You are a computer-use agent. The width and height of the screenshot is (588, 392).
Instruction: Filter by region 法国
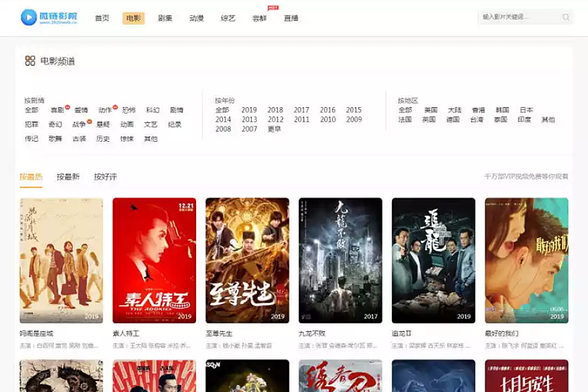coord(405,120)
